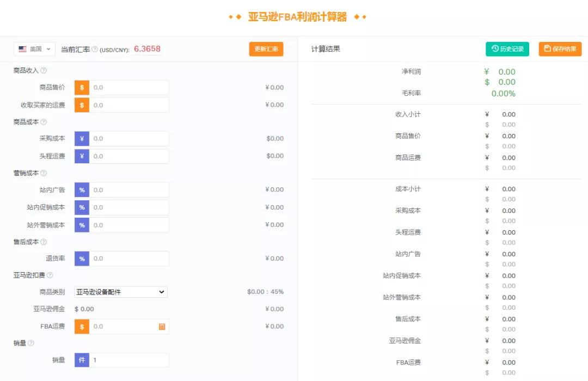Click exchange rate value 6.3658
588x381 pixels.
147,49
